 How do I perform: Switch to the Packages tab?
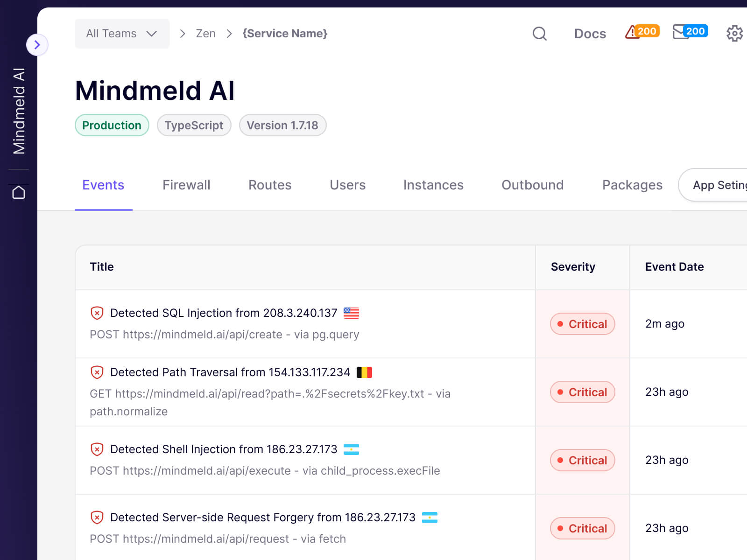[x=632, y=185]
